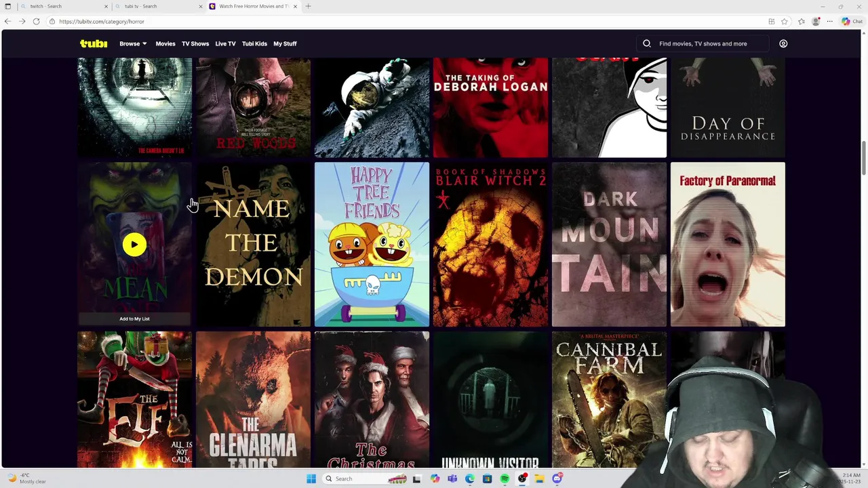
Task: View site information icon beside the URL
Action: (x=52, y=22)
